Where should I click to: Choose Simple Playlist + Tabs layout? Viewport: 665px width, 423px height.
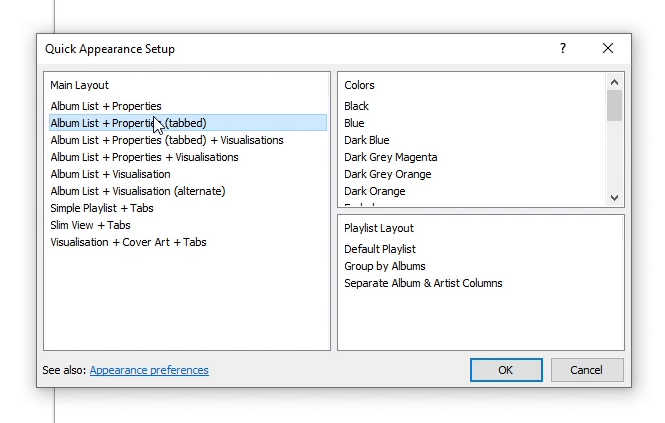[102, 208]
